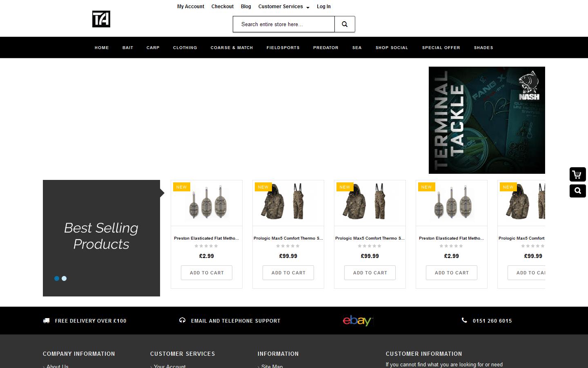Go to Checkout
The height and width of the screenshot is (368, 588).
tap(223, 7)
